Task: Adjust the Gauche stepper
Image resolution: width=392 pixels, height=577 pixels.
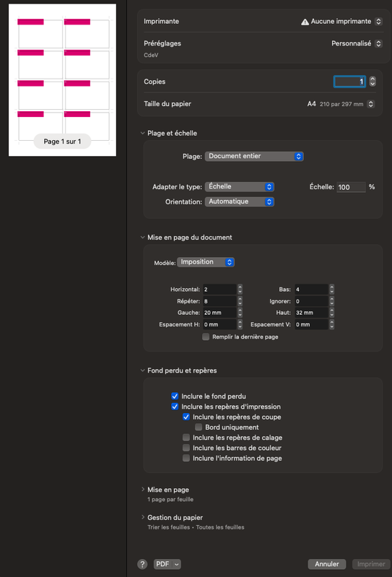Action: (x=240, y=313)
